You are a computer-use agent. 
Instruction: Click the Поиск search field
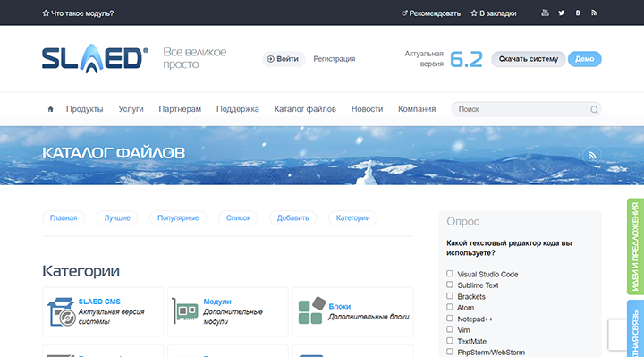[526, 109]
